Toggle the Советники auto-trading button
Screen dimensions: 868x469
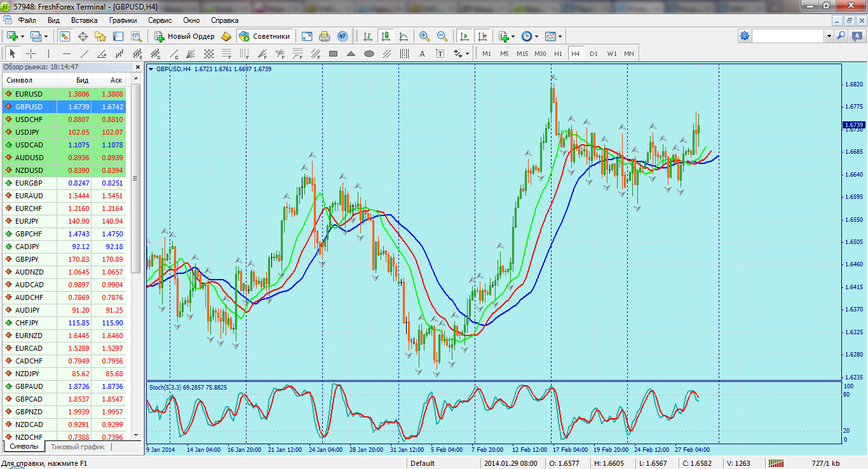point(265,36)
